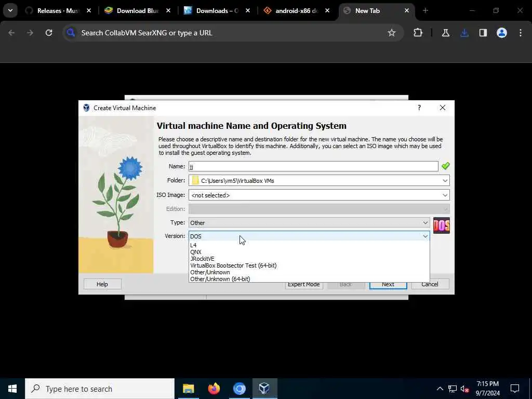Open the notification center icon
The image size is (532, 399).
pos(515,389)
